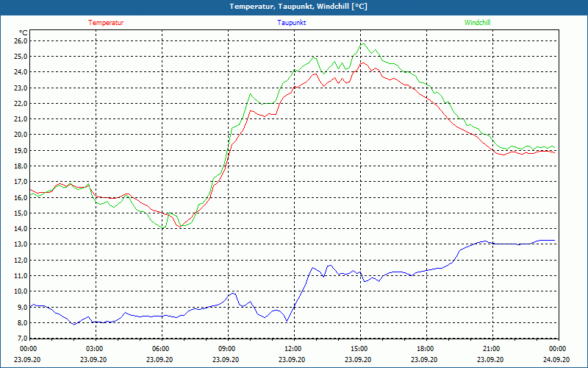Select the 19,0 y-axis value
Viewport: 588px width, 368px height.
pos(21,150)
